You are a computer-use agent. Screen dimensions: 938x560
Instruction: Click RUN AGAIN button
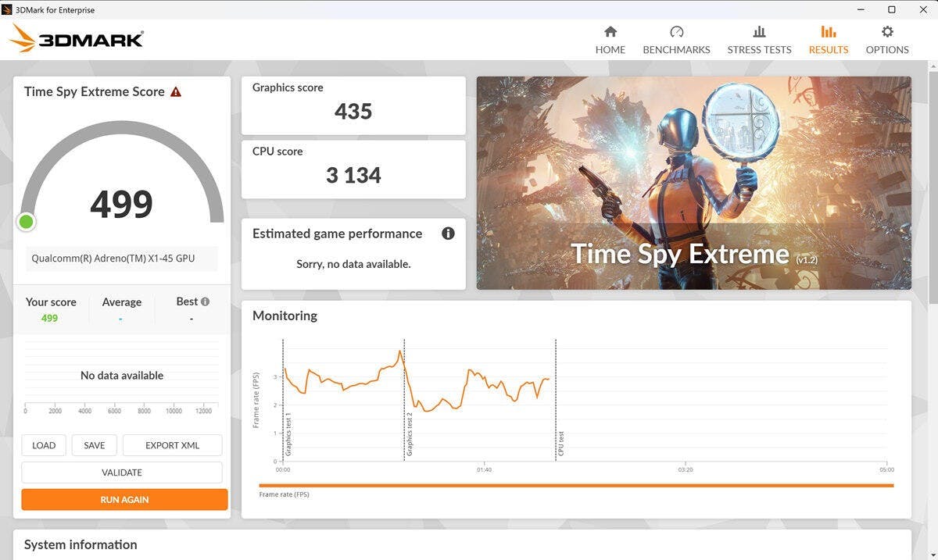coord(124,500)
